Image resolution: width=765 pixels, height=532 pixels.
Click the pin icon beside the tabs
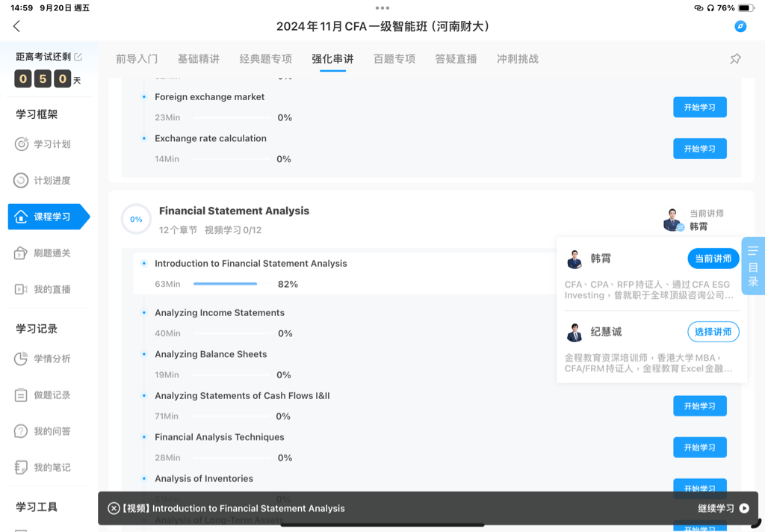pos(735,59)
